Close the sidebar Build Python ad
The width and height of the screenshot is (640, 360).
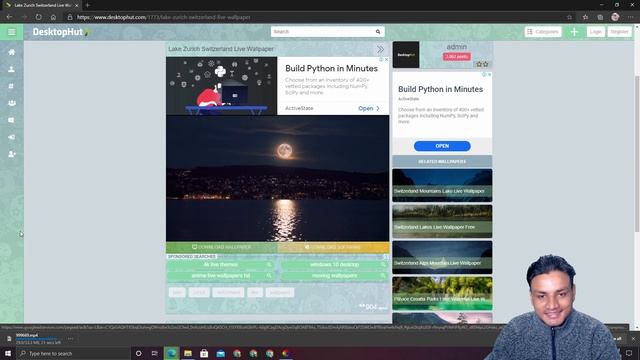tap(489, 74)
